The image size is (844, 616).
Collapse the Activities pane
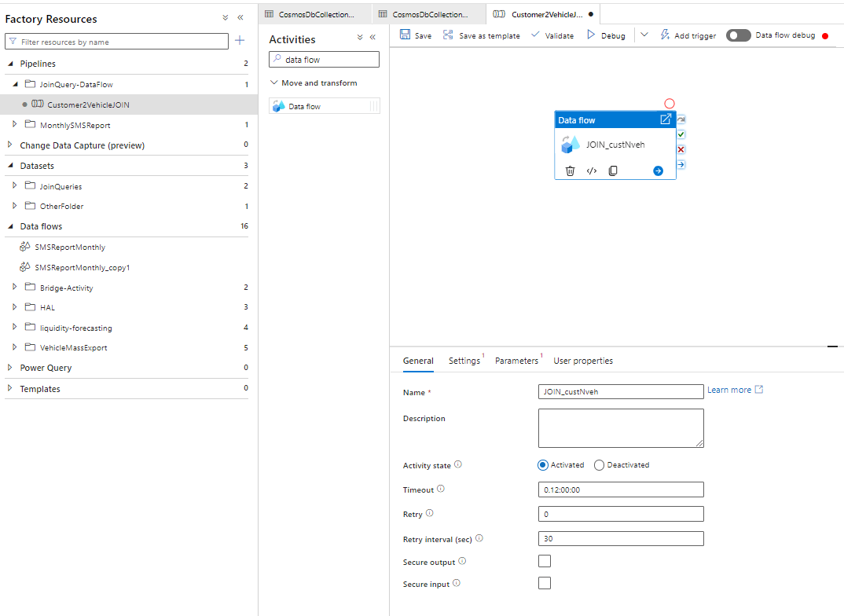(372, 37)
